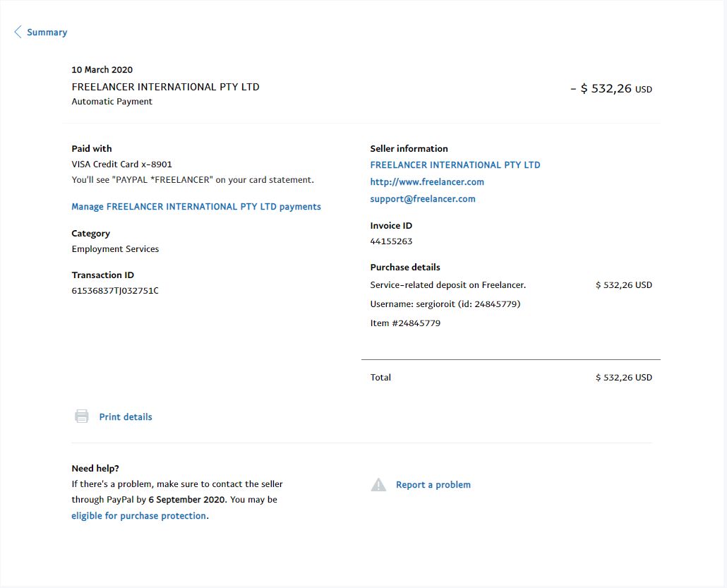Click the PAYPAL *FREELANCER card statement note

[193, 180]
